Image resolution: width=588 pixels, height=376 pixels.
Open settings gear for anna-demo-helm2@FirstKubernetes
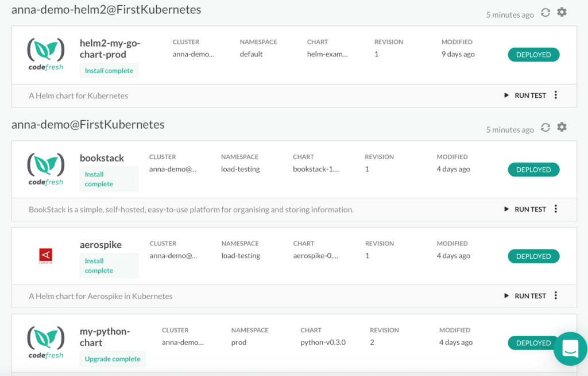pos(562,13)
